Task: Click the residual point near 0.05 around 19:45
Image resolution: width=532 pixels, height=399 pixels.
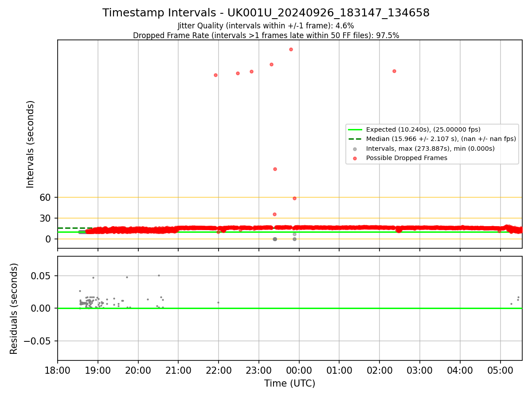Action: pyautogui.click(x=127, y=277)
